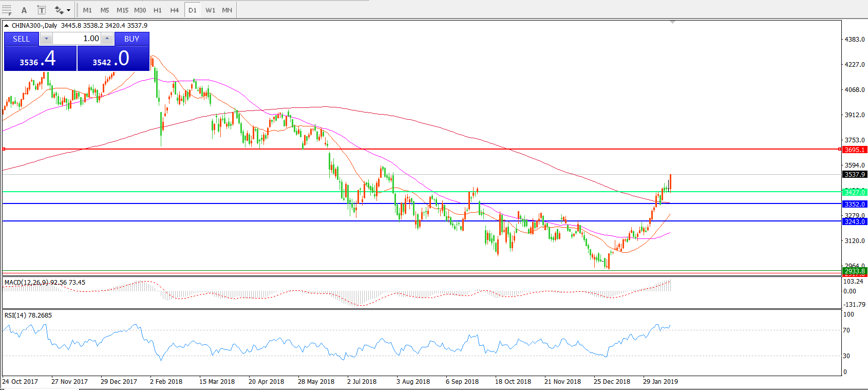
Task: Decrease trade volume with down arrow
Action: [x=46, y=39]
